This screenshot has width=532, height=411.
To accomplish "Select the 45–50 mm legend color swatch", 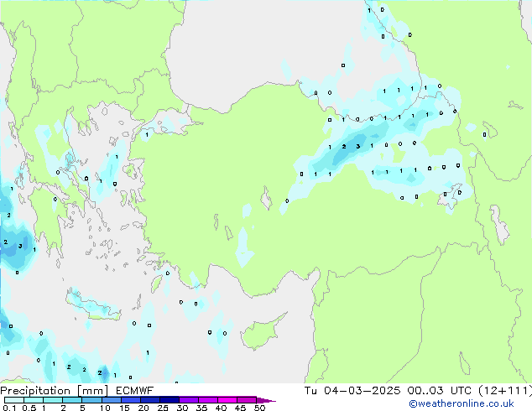I will coord(247,400).
